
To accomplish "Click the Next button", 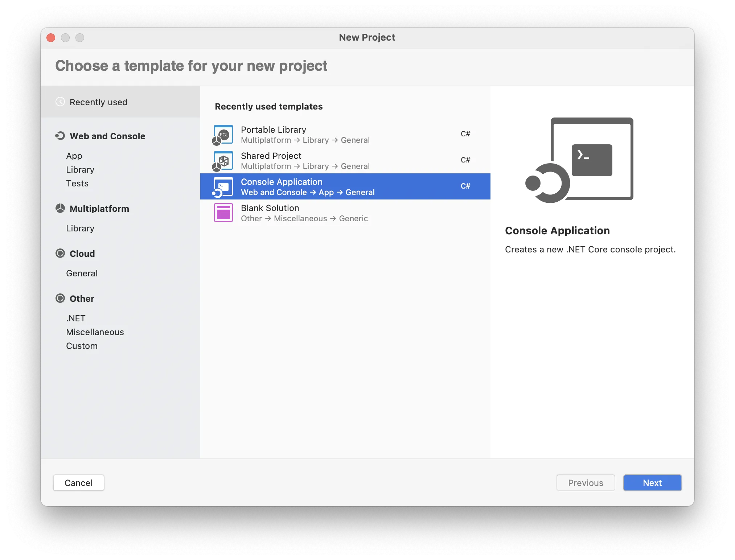I will (x=652, y=483).
